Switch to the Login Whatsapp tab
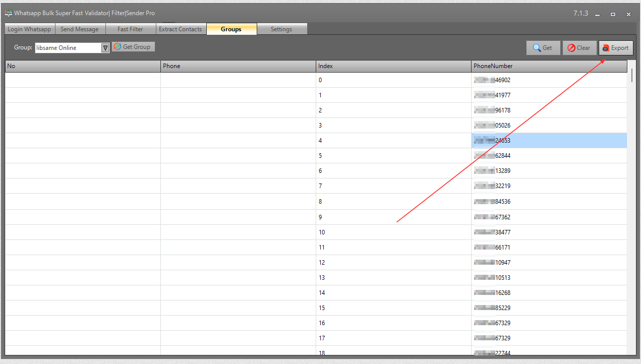The width and height of the screenshot is (641, 364). pyautogui.click(x=29, y=29)
